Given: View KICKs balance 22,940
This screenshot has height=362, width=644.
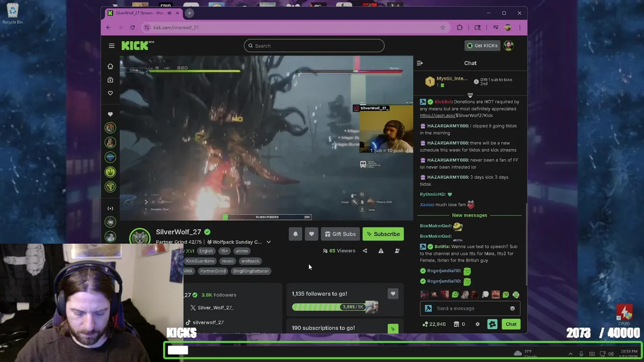Looking at the screenshot, I should (x=434, y=324).
